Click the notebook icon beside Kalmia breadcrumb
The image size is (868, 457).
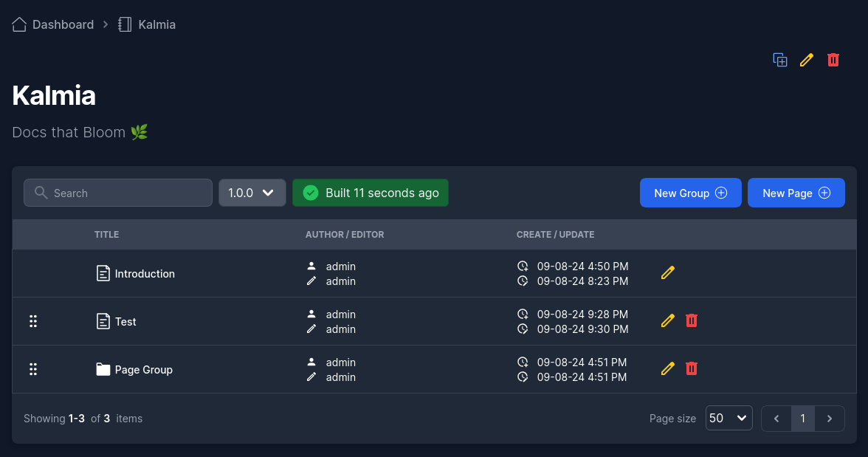pyautogui.click(x=125, y=24)
